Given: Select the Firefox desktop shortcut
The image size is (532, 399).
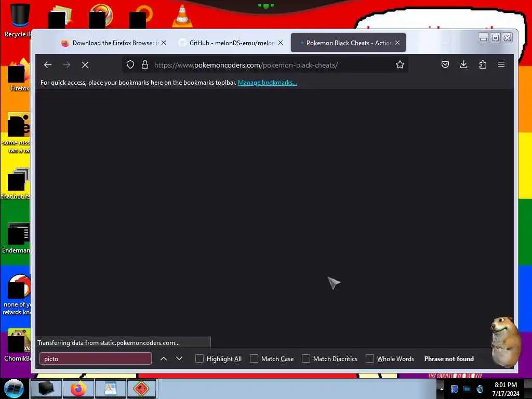Looking at the screenshot, I should (19, 75).
